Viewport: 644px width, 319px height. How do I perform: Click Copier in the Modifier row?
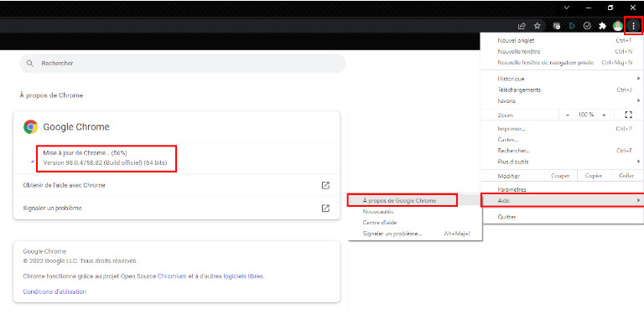pyautogui.click(x=594, y=176)
